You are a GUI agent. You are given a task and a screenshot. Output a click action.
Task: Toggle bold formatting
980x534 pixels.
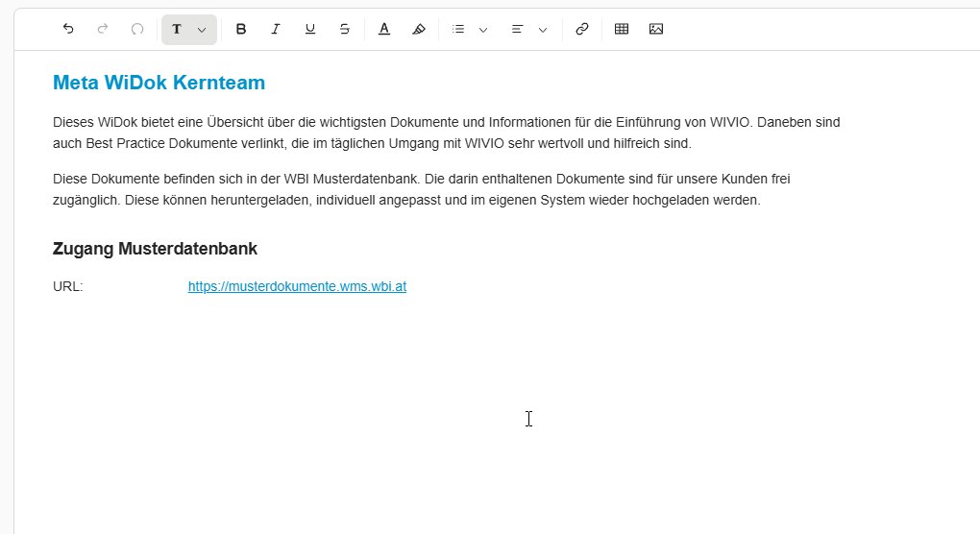(240, 29)
